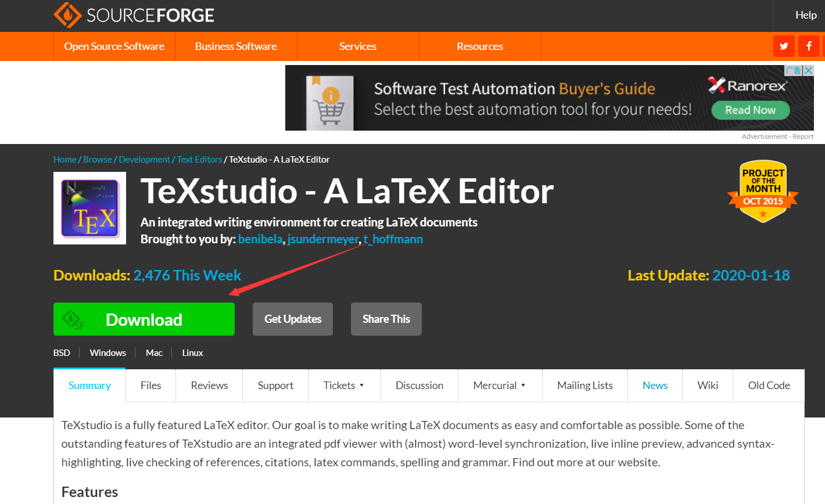
Task: Click the TeXstudio application logo thumbnail
Action: 89,208
